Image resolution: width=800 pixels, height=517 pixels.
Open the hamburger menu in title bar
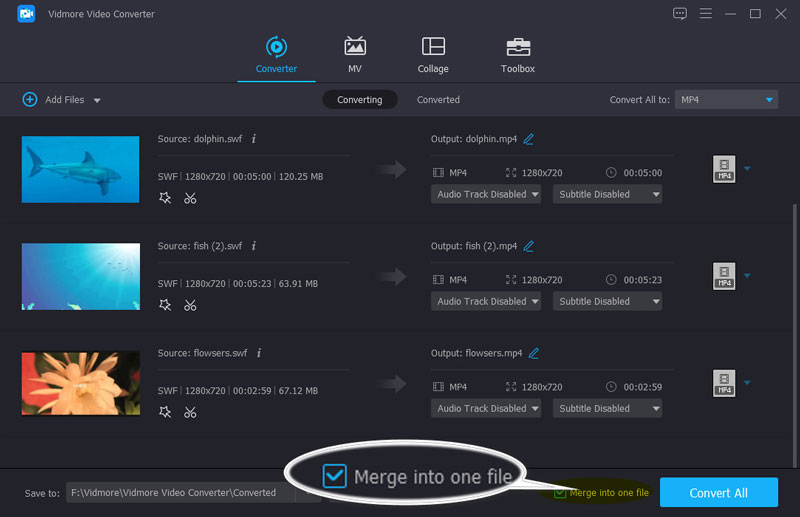705,14
